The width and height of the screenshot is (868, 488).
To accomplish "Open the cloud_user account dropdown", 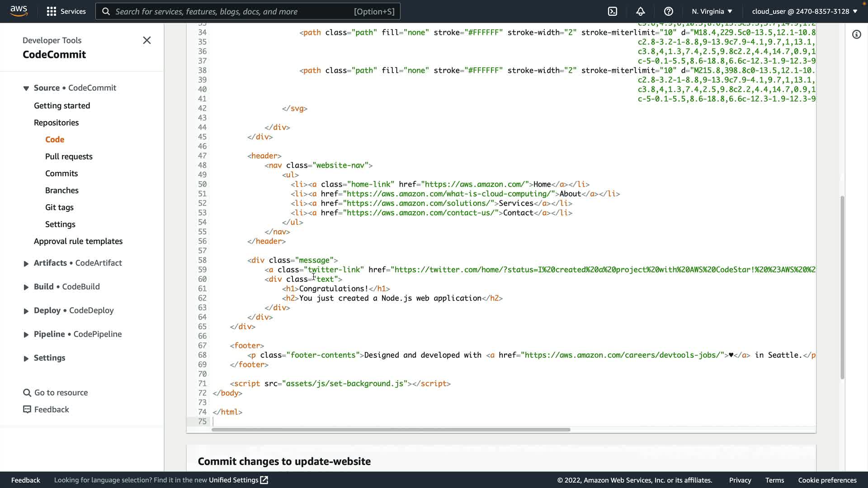I will [x=804, y=11].
